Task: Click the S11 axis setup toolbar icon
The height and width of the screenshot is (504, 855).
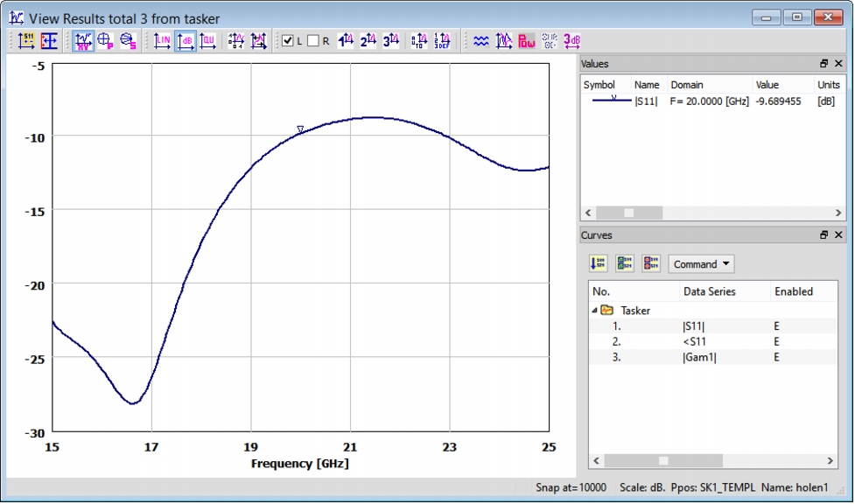Action: click(26, 41)
